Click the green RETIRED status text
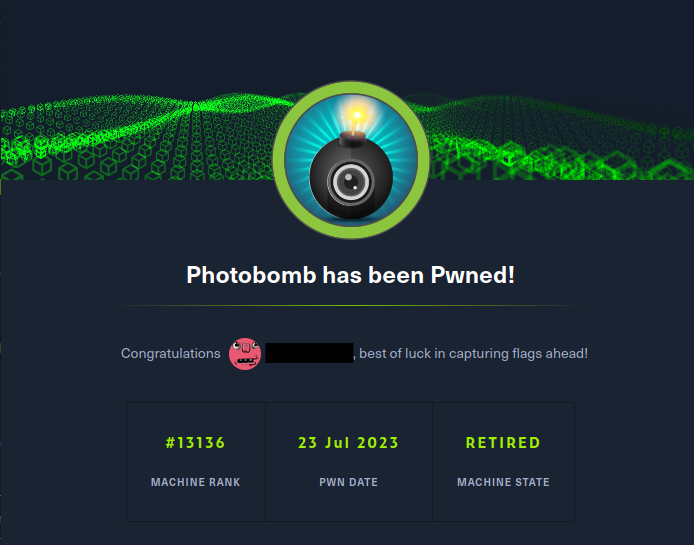694x545 pixels. [x=503, y=443]
